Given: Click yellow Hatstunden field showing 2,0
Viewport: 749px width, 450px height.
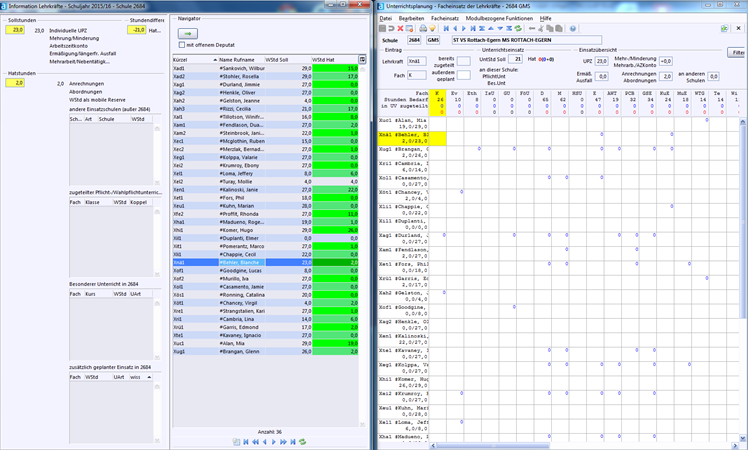Looking at the screenshot, I should [x=15, y=83].
